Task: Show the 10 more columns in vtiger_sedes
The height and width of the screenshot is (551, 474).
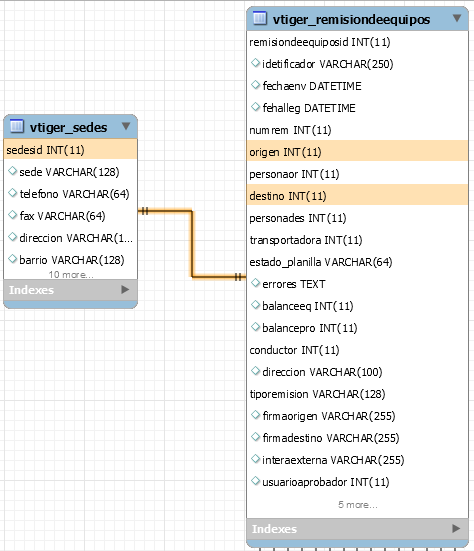Action: click(x=71, y=274)
